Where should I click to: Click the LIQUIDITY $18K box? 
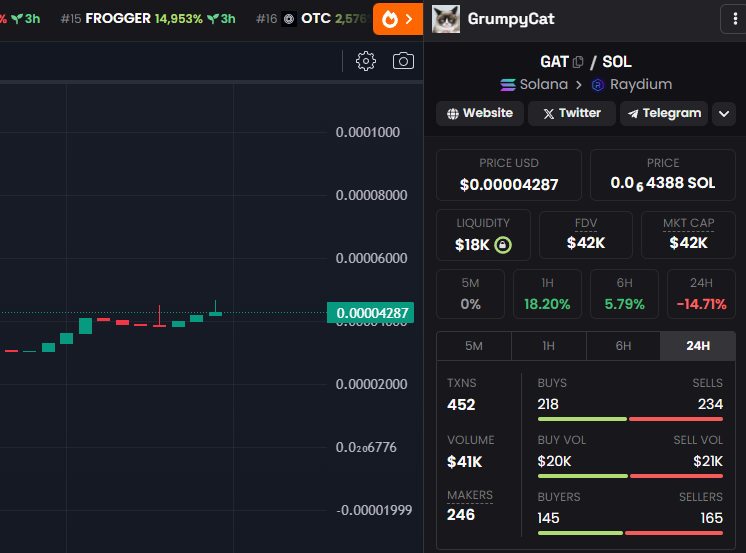483,235
